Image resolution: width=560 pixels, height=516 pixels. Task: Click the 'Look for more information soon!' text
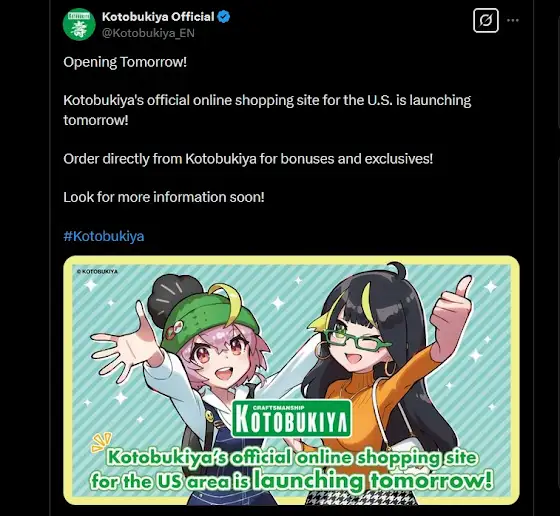(164, 197)
